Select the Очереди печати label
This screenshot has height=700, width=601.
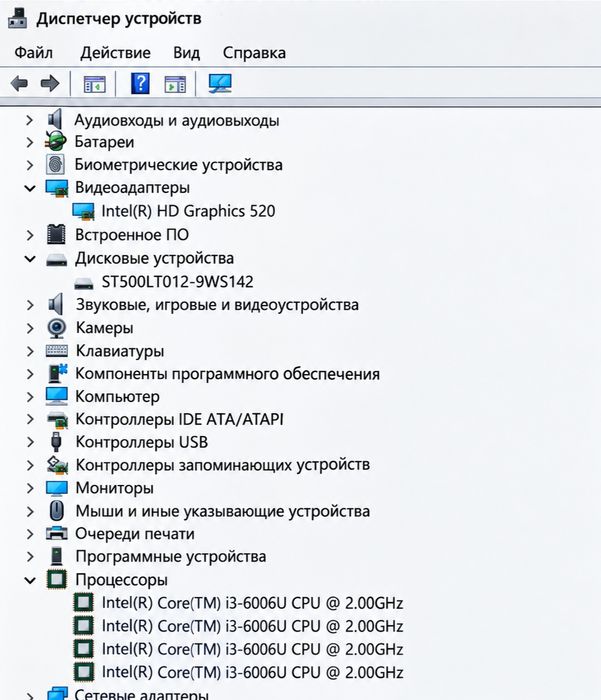coord(134,534)
